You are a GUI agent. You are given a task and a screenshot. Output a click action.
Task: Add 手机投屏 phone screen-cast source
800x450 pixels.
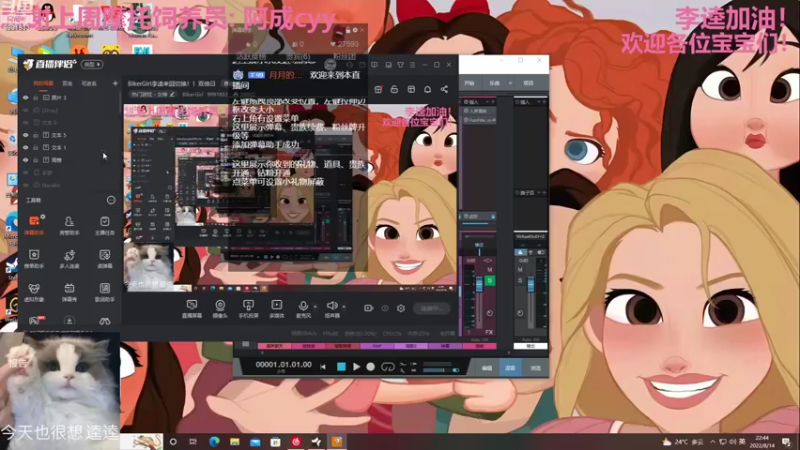pos(248,308)
